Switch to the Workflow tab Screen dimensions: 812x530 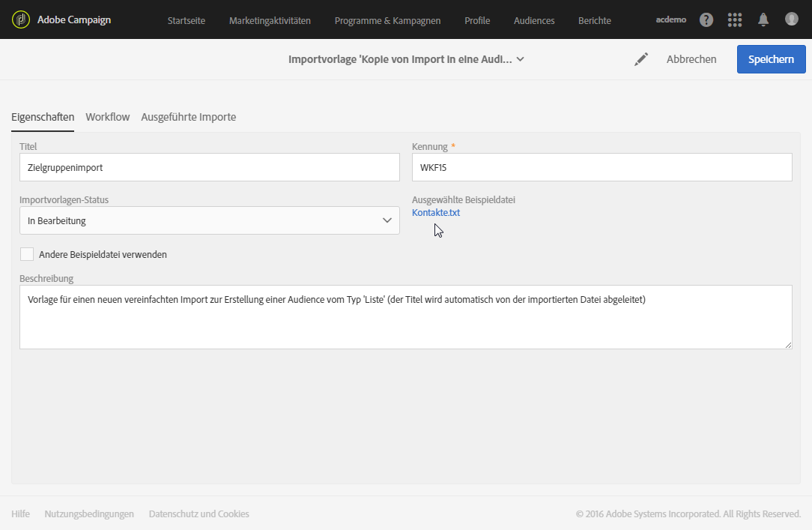[x=108, y=117]
